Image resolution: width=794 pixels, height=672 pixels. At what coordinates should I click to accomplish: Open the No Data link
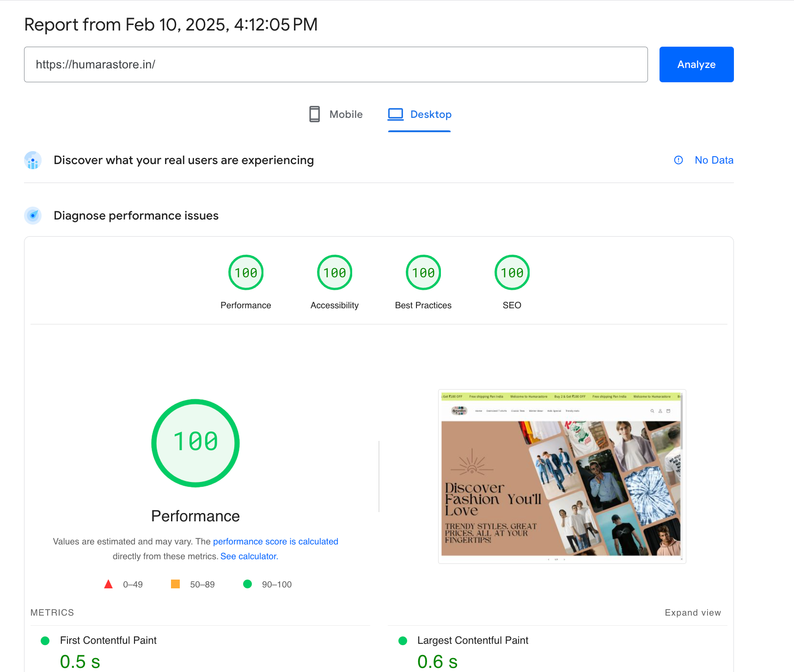[x=714, y=160]
